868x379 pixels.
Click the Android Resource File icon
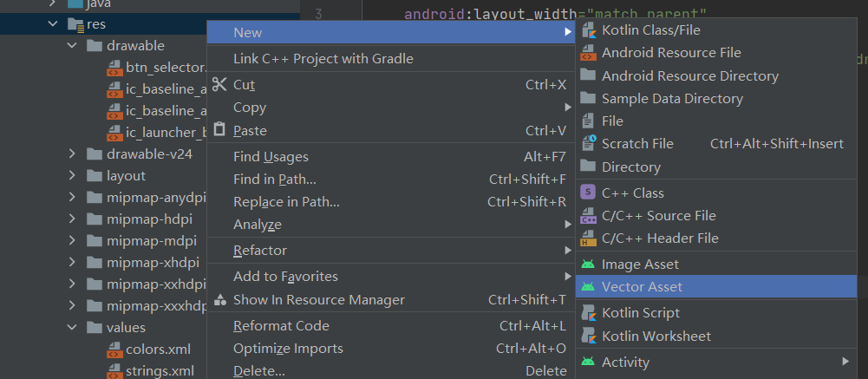click(x=588, y=53)
